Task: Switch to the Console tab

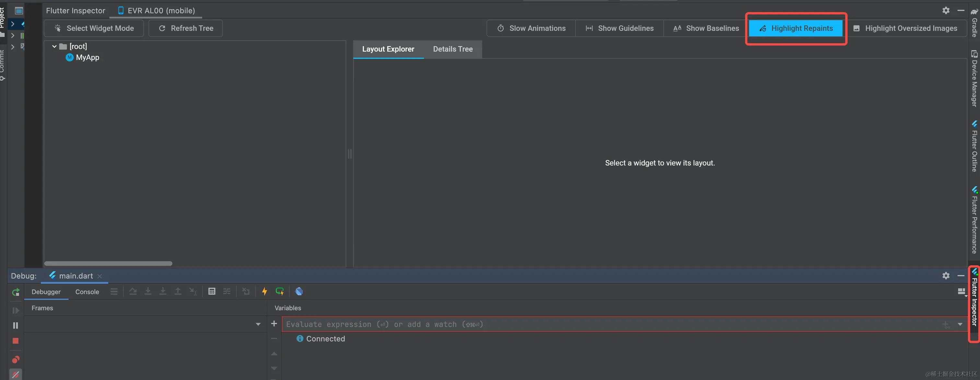Action: (x=87, y=292)
